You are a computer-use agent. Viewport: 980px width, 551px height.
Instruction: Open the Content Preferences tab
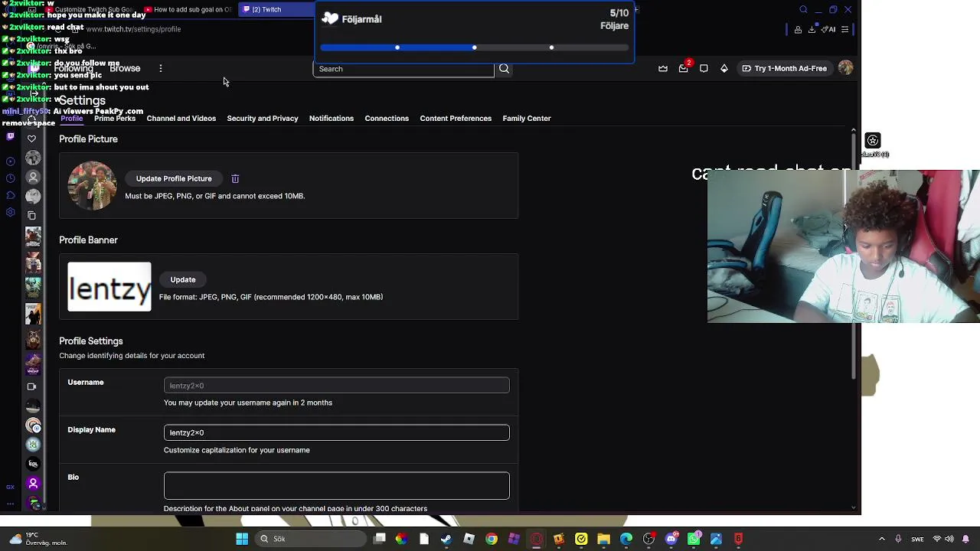click(x=456, y=119)
